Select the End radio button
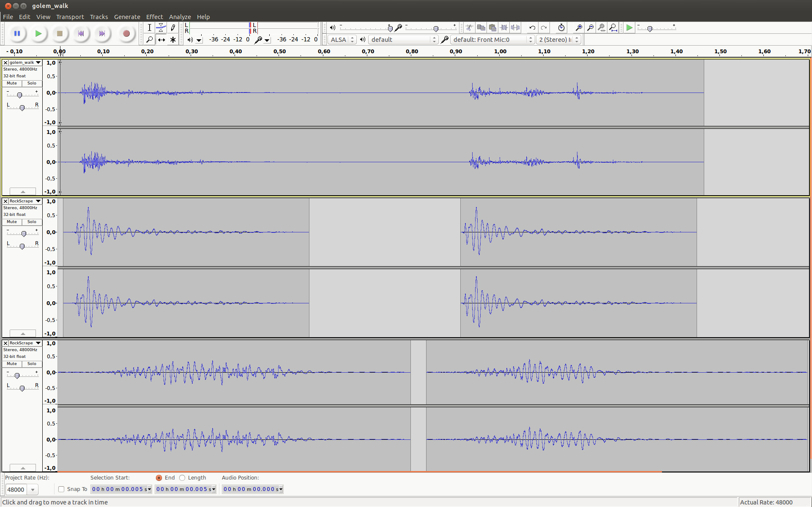This screenshot has height=507, width=812. point(159,478)
